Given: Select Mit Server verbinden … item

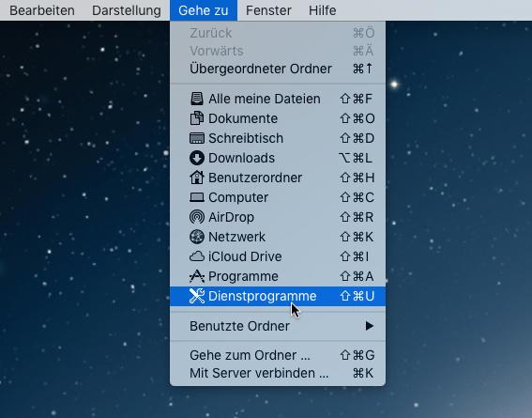Looking at the screenshot, I should tap(278, 373).
